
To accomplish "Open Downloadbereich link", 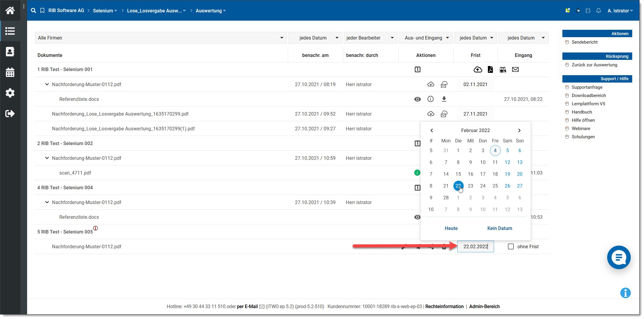I will coord(589,96).
